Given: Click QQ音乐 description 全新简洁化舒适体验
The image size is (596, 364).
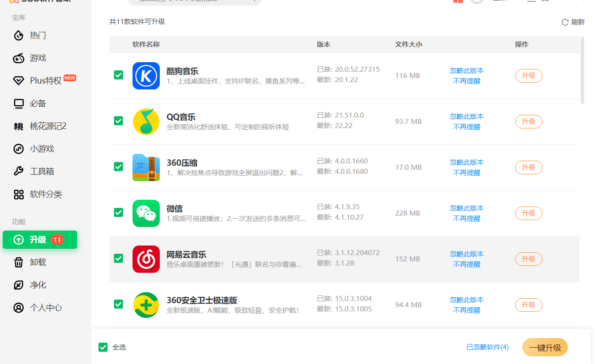Looking at the screenshot, I should pyautogui.click(x=228, y=127).
